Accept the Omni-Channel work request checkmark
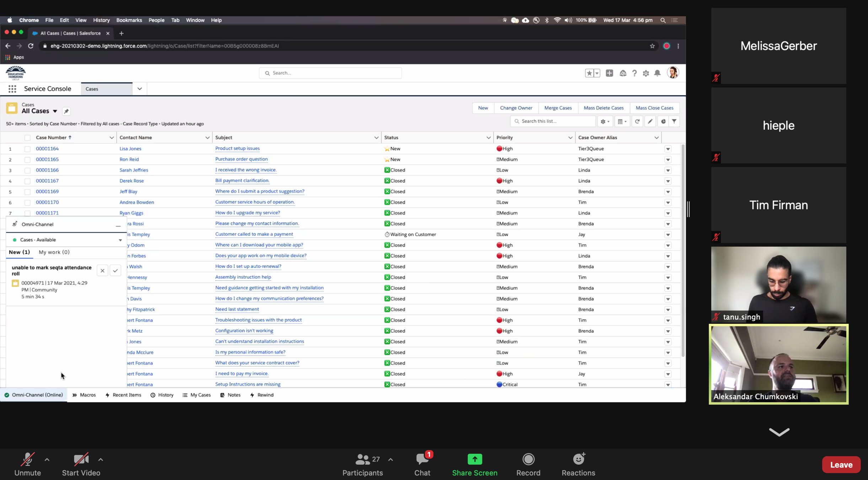This screenshot has width=868, height=480. click(115, 271)
